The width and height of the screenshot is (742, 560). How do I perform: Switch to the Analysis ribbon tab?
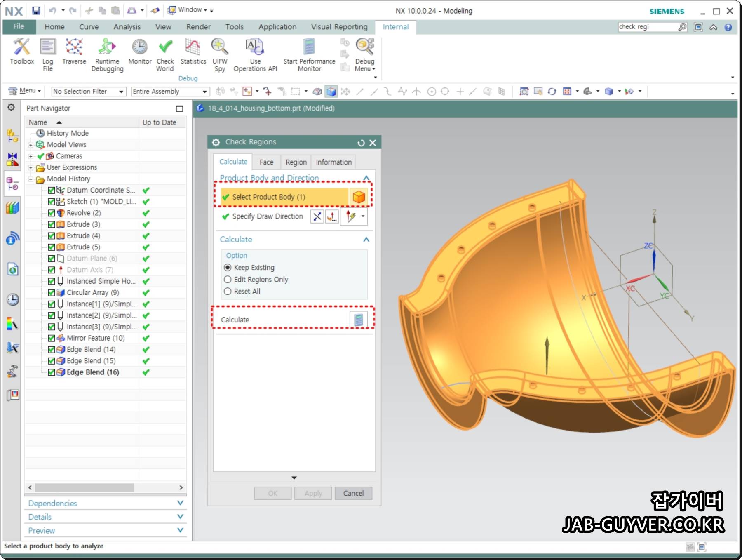[127, 27]
